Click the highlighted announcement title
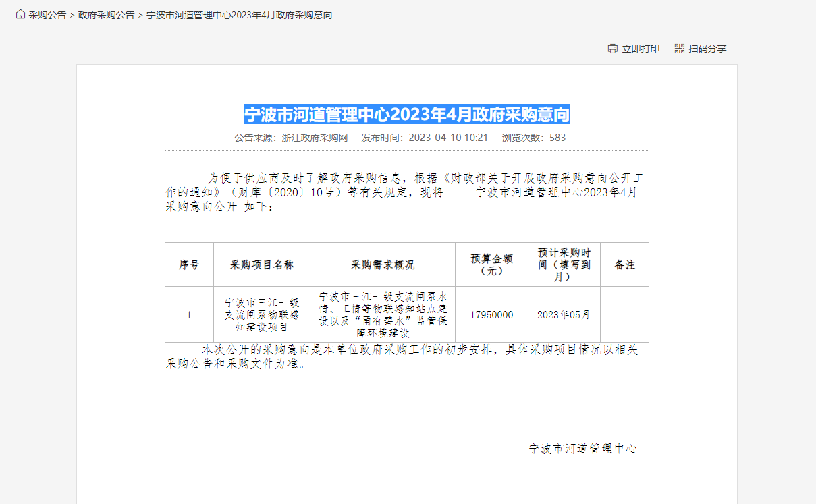The height and width of the screenshot is (504, 816). [x=407, y=115]
